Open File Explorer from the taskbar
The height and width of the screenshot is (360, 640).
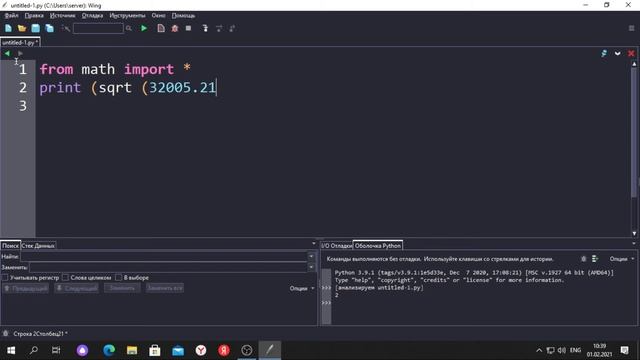132,350
